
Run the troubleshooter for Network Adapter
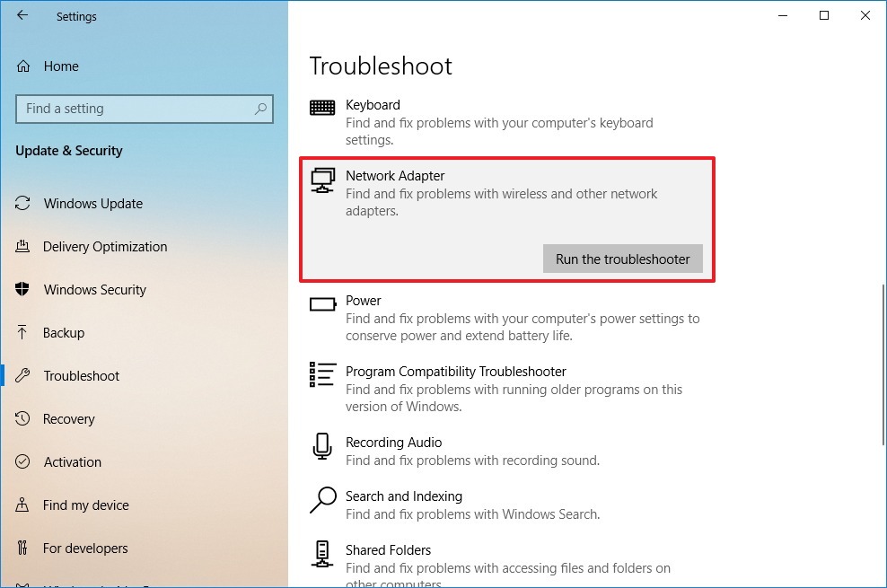pos(623,259)
